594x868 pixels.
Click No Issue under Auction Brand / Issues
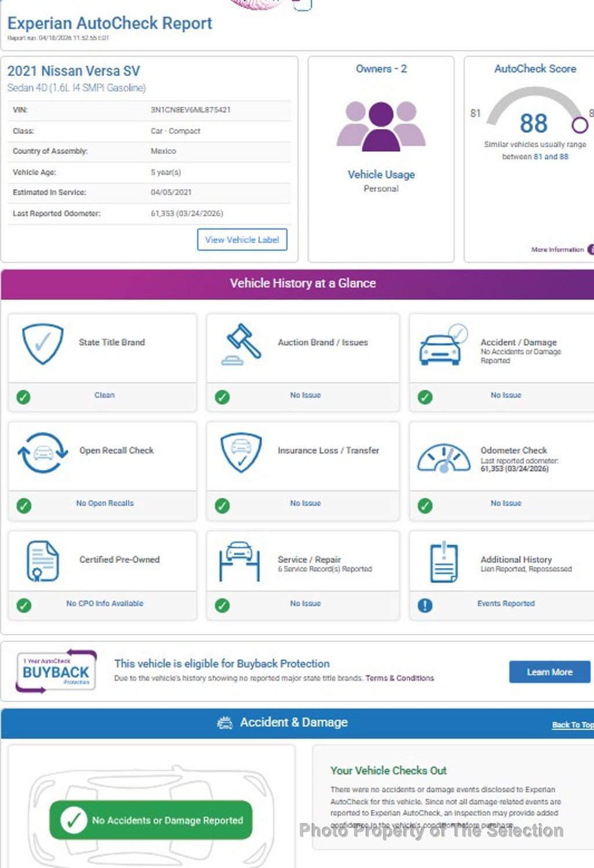[305, 395]
